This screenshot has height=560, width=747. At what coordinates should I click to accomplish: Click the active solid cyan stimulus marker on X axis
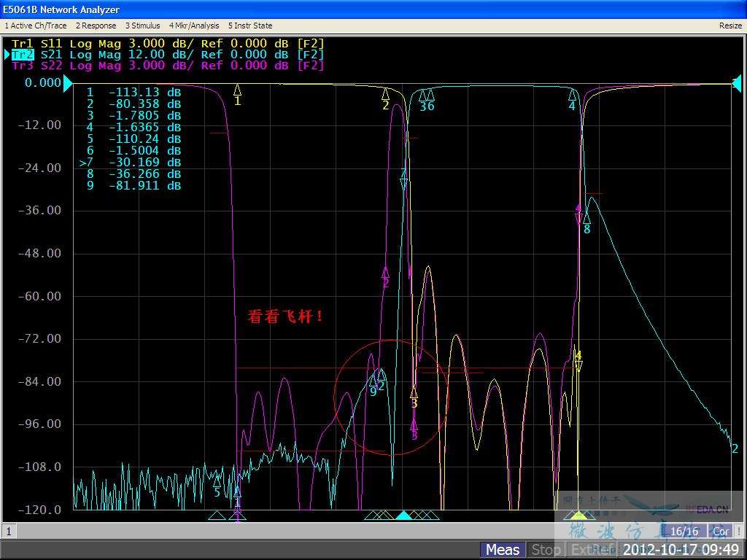403,515
